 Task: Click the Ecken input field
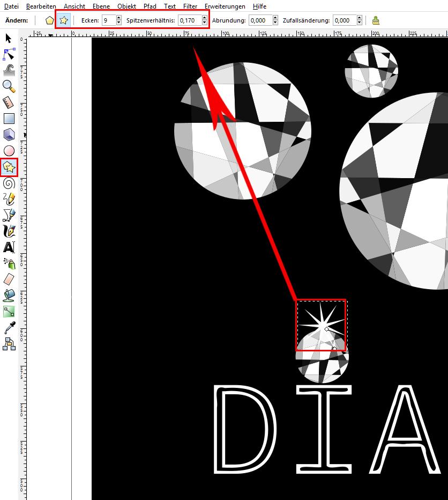click(109, 20)
